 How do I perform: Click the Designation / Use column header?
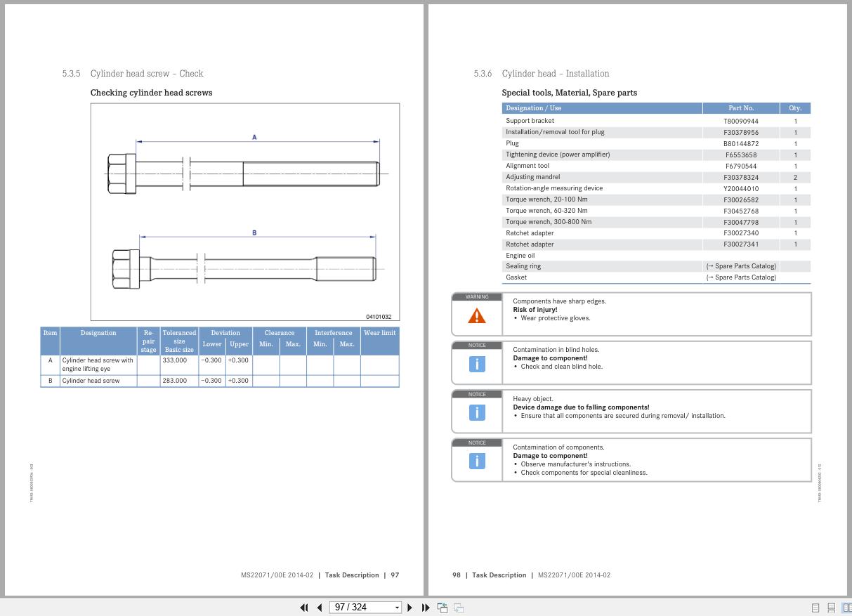tap(602, 108)
